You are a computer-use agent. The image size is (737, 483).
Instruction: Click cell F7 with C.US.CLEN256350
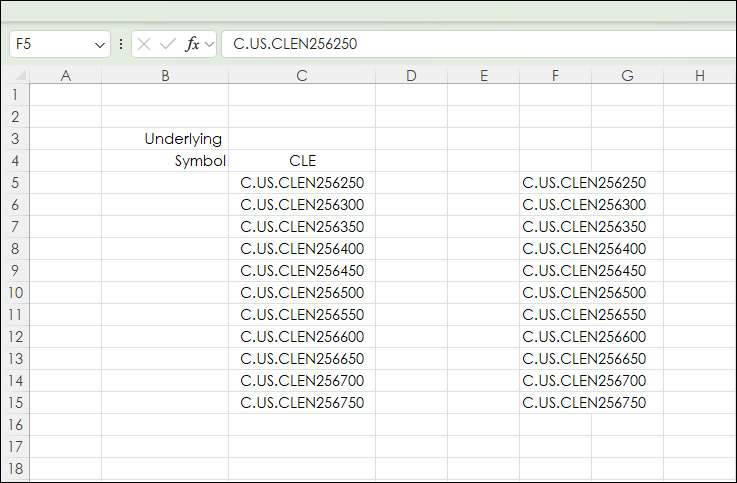pyautogui.click(x=555, y=227)
